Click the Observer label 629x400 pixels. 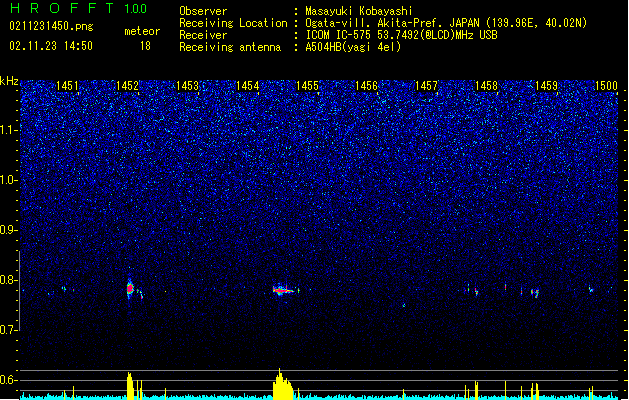[203, 11]
